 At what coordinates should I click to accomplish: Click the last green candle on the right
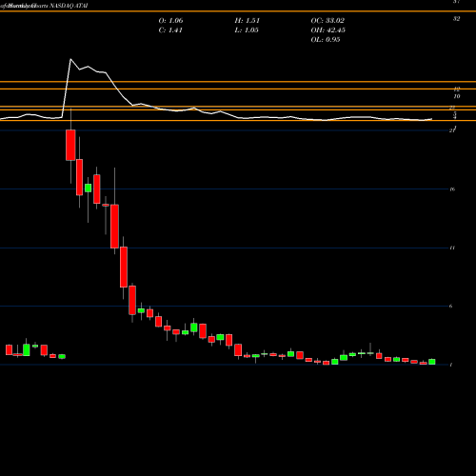[432, 362]
